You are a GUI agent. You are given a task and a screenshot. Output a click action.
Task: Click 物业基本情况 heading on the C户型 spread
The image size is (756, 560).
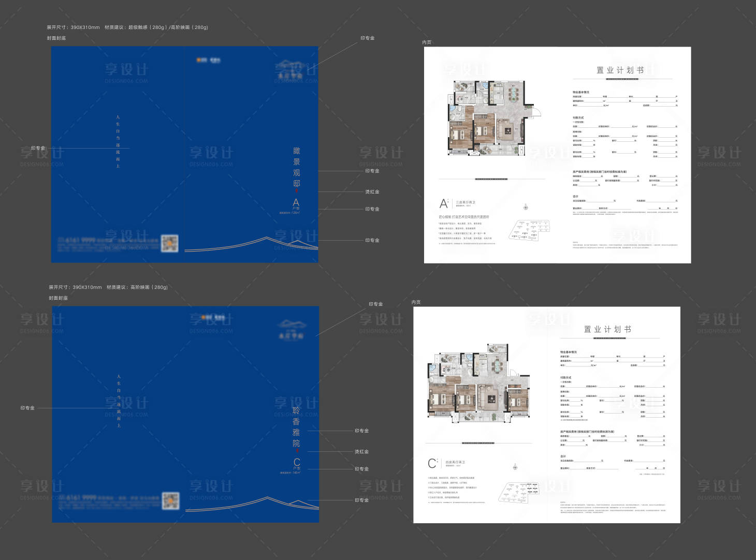(569, 352)
